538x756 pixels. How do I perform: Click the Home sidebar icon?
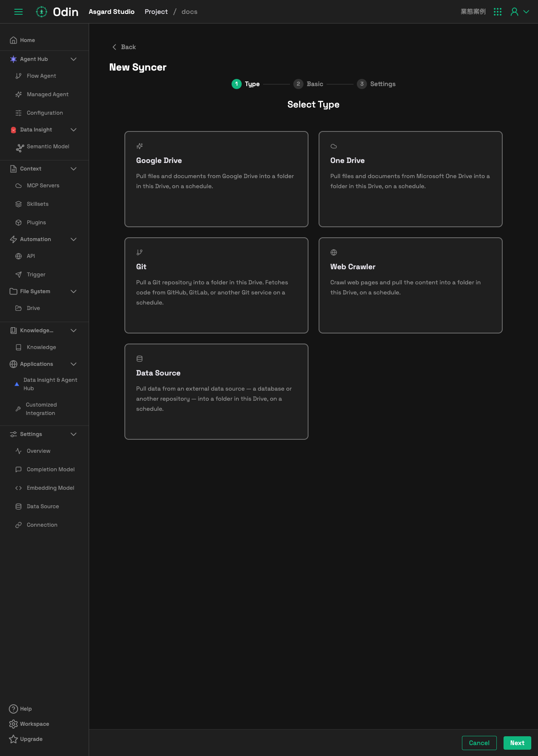point(13,40)
